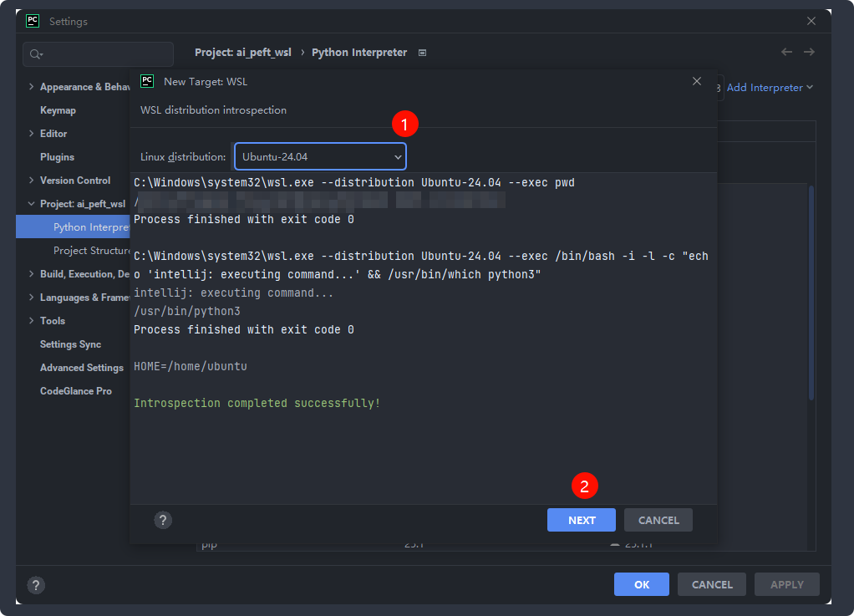Open help in the New Target dialog

pyautogui.click(x=163, y=520)
